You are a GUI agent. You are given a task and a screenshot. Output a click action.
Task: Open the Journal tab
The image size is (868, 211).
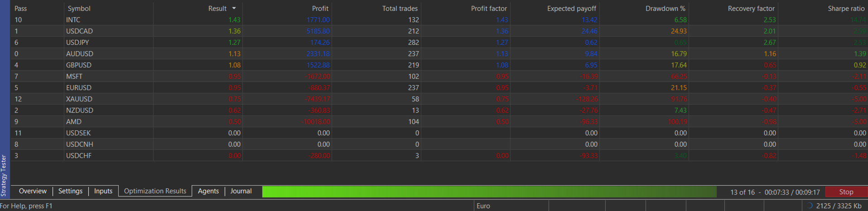241,191
